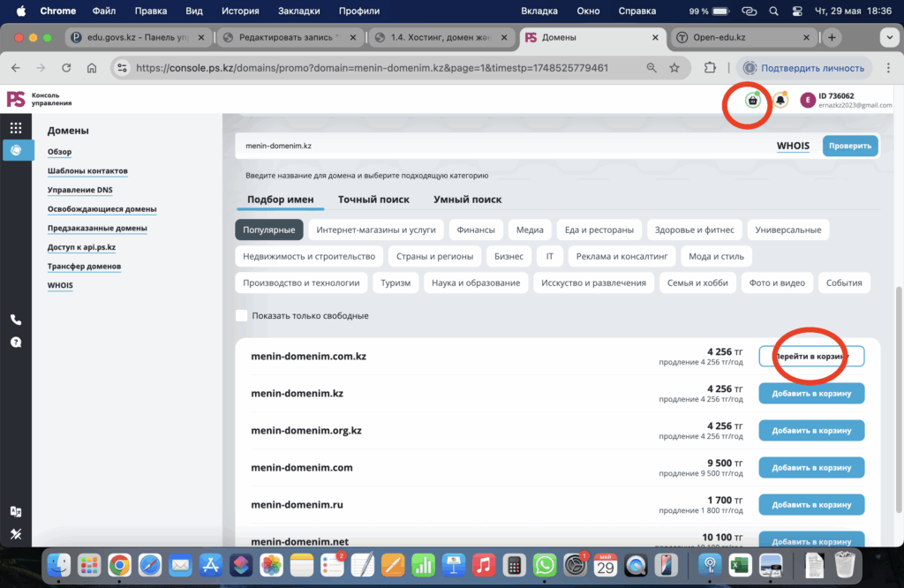Open the shopping cart icon in header
The image size is (904, 588).
coord(752,101)
